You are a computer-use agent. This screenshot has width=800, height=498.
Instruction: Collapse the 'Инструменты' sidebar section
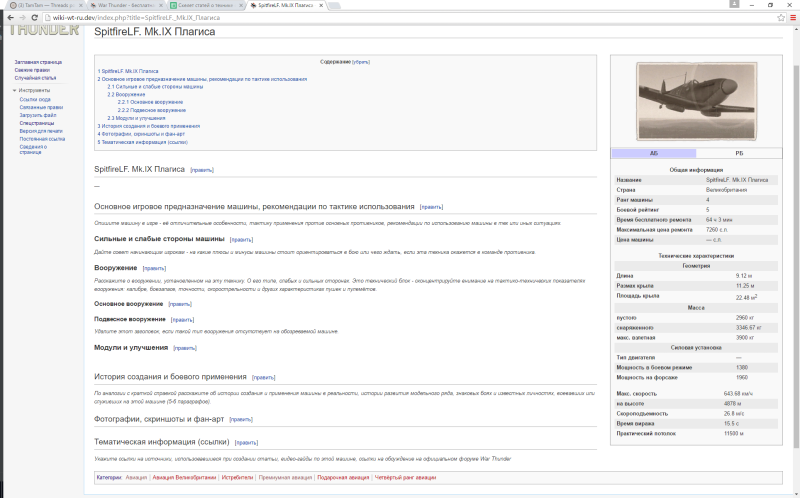32,90
